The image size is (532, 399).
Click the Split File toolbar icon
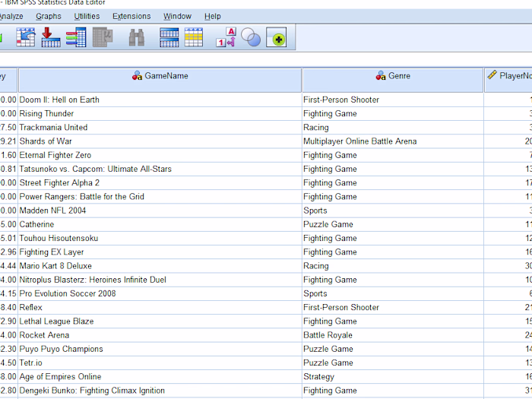(169, 37)
